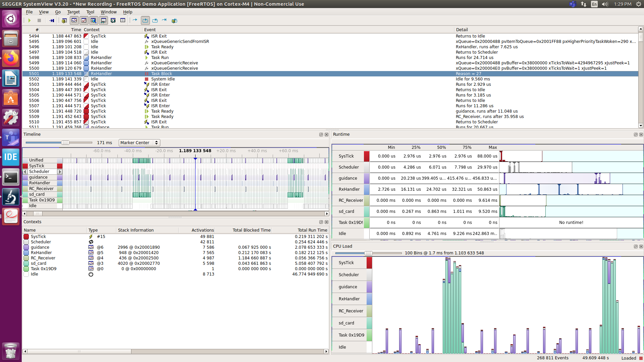The image size is (644, 362).
Task: Click the SysTick interrupt lightning type icon
Action: tap(91, 237)
